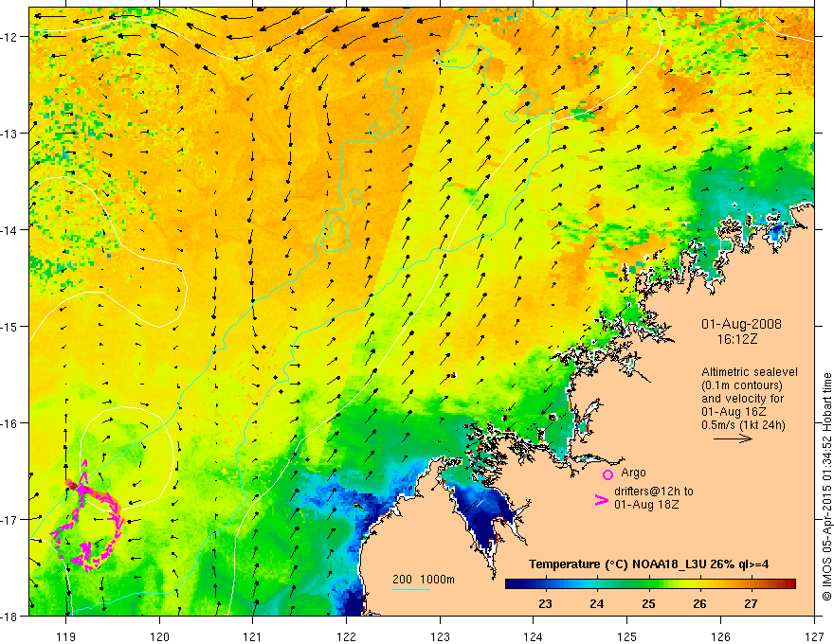
Task: Click latitude axis label -15
Action: click(9, 326)
